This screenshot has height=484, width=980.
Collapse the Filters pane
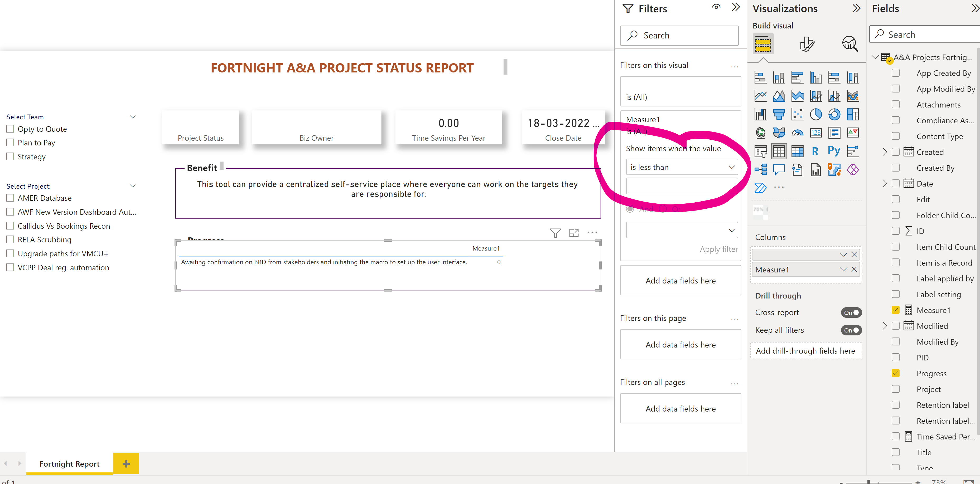click(736, 7)
